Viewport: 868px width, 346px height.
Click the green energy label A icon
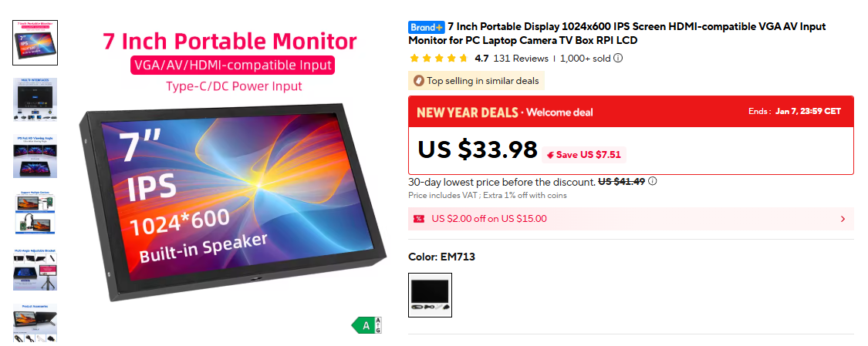coord(366,325)
